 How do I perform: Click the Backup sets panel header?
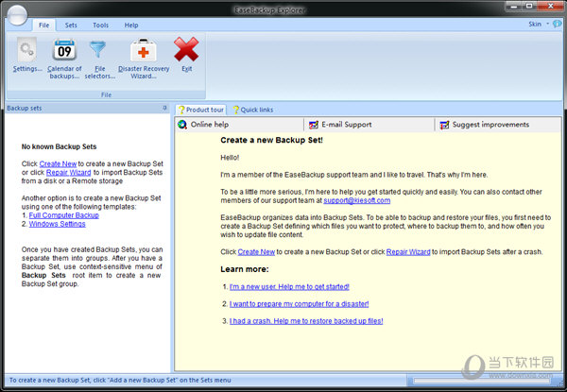pyautogui.click(x=87, y=108)
